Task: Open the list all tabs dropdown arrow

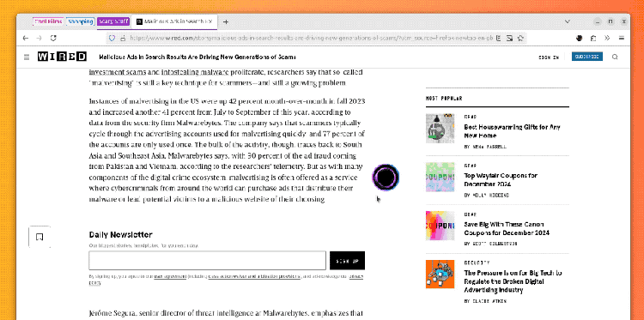Action: pos(568,21)
